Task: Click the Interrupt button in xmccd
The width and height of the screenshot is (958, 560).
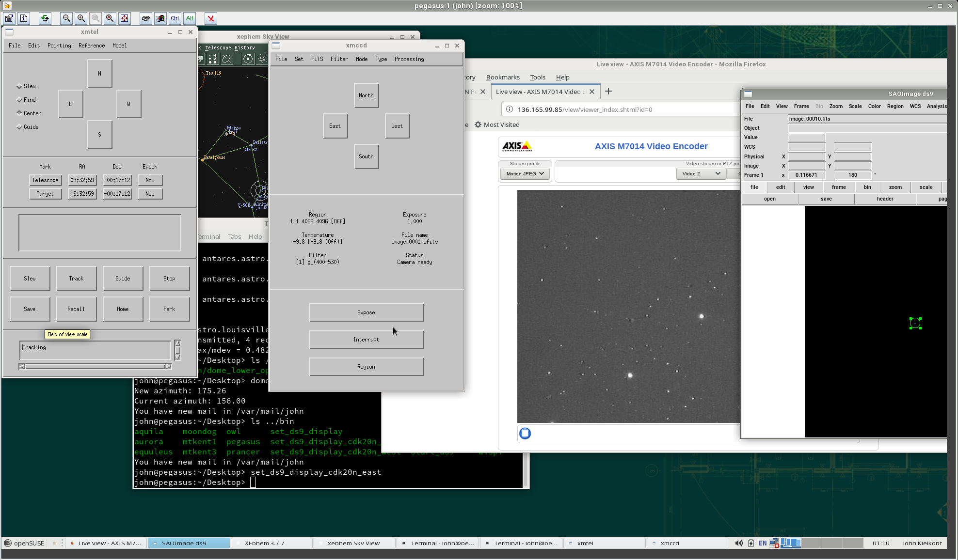Action: coord(366,340)
